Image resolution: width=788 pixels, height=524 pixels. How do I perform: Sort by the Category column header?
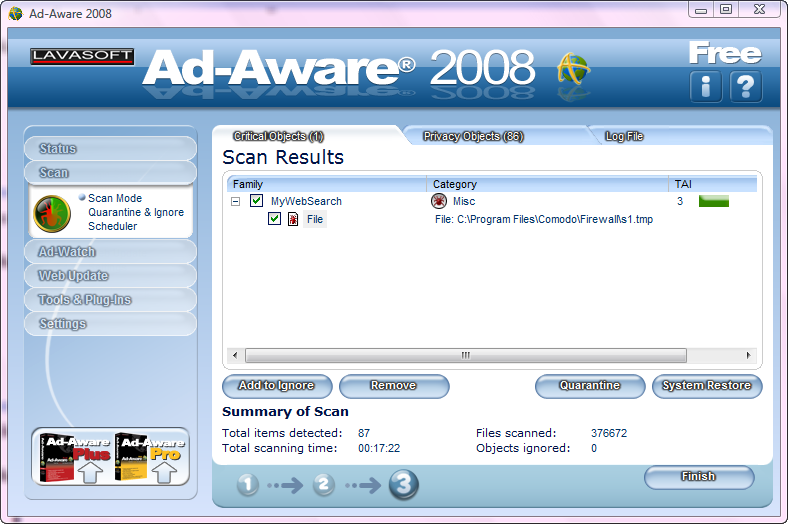coord(547,184)
